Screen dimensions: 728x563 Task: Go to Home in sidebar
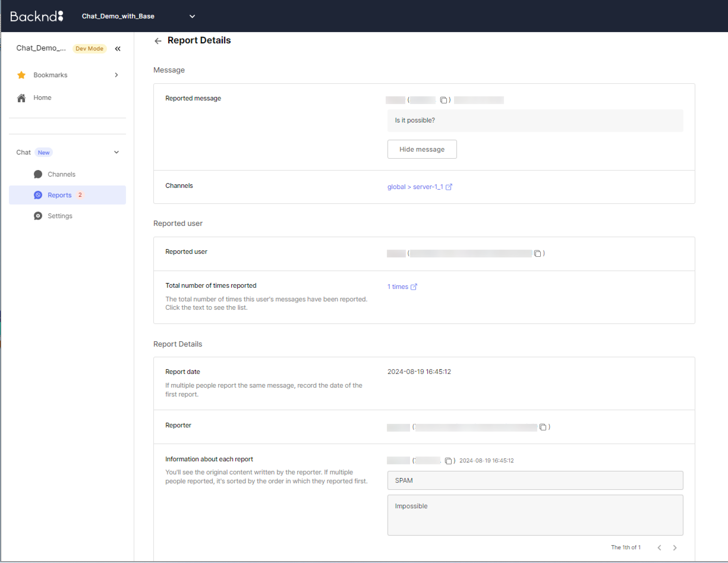tap(67, 98)
